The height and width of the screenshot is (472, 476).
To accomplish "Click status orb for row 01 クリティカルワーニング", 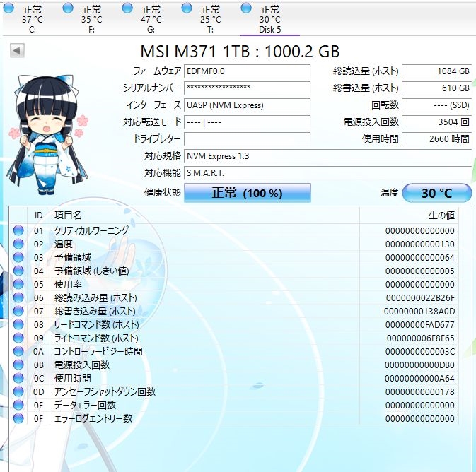I will click(x=18, y=230).
